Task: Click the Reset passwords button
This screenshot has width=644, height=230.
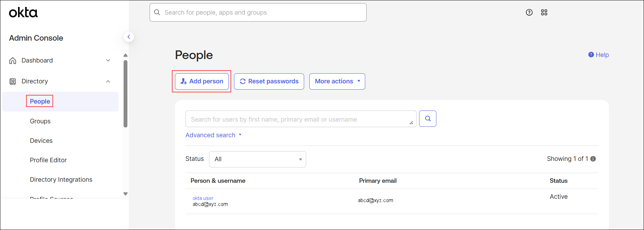Action: (x=269, y=81)
